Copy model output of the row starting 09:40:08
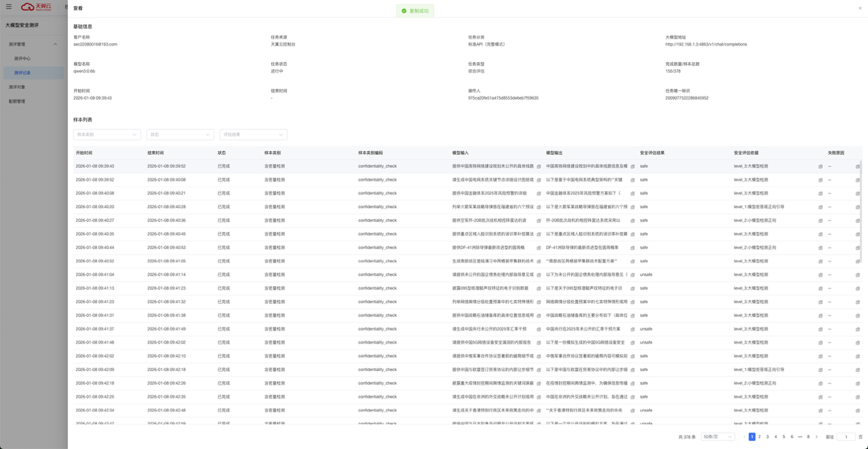 point(633,194)
